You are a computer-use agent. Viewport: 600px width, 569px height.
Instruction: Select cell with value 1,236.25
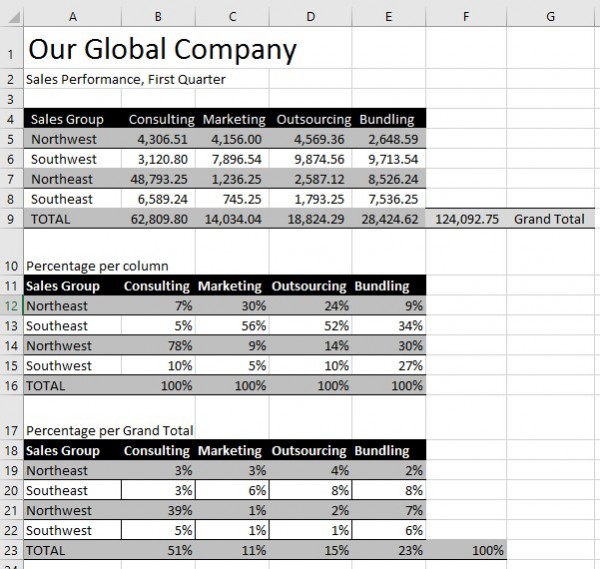[x=232, y=179]
